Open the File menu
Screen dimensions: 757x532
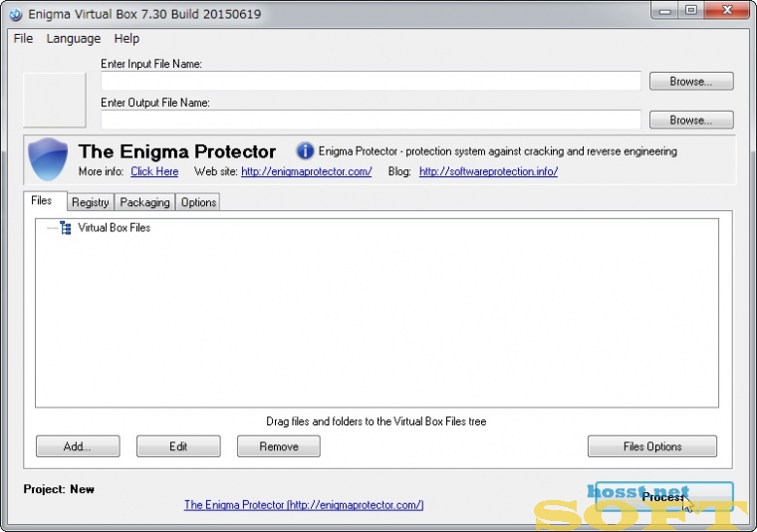(23, 39)
